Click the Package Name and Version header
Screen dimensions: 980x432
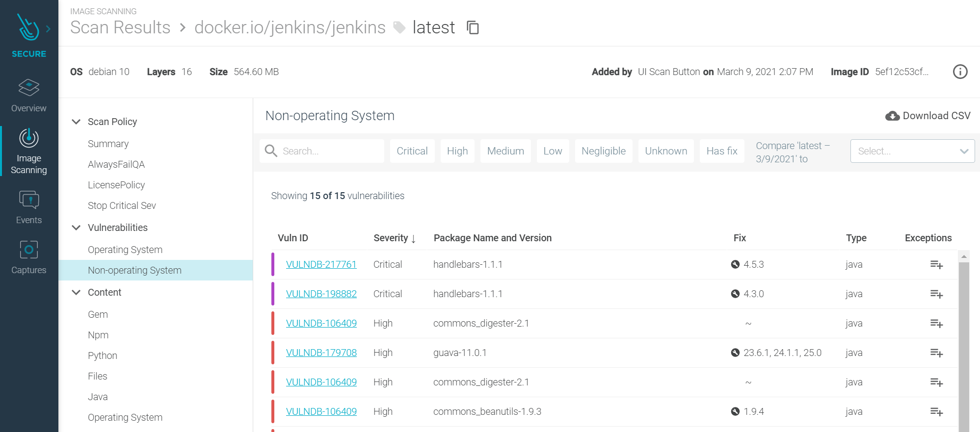[493, 238]
